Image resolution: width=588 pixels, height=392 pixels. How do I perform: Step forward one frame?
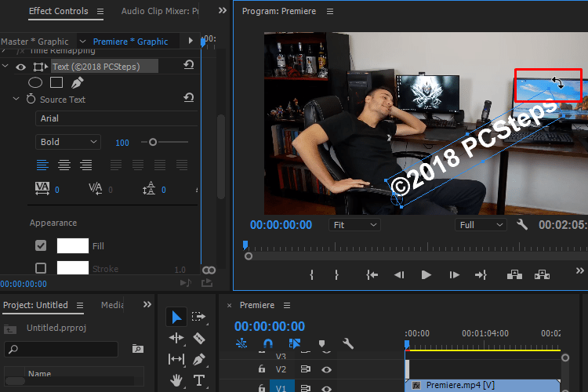point(454,275)
